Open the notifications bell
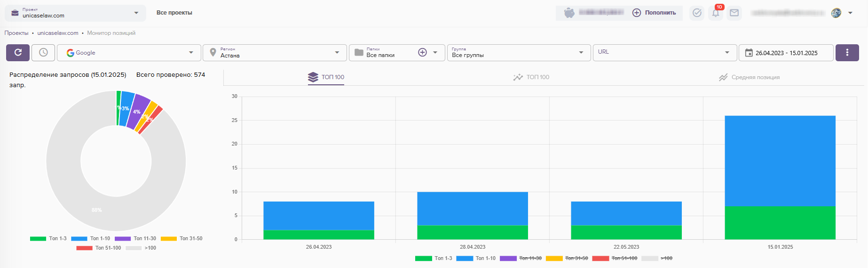 tap(716, 13)
